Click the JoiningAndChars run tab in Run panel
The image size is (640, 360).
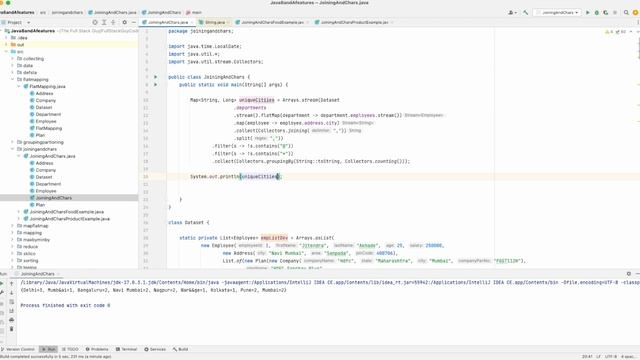click(37, 274)
